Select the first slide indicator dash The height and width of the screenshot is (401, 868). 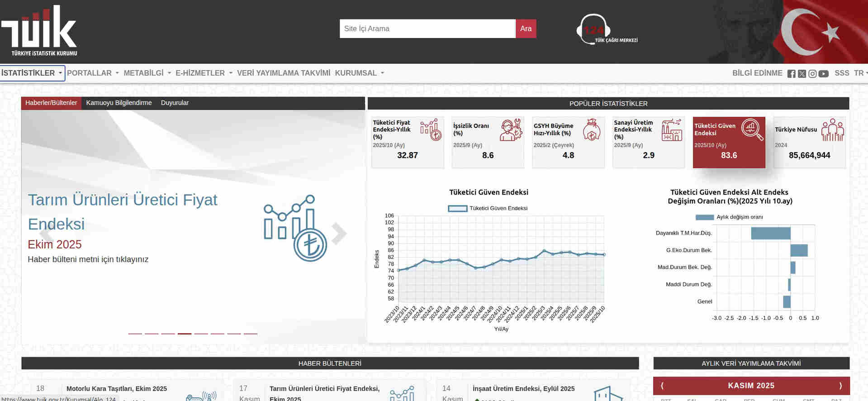(x=135, y=334)
